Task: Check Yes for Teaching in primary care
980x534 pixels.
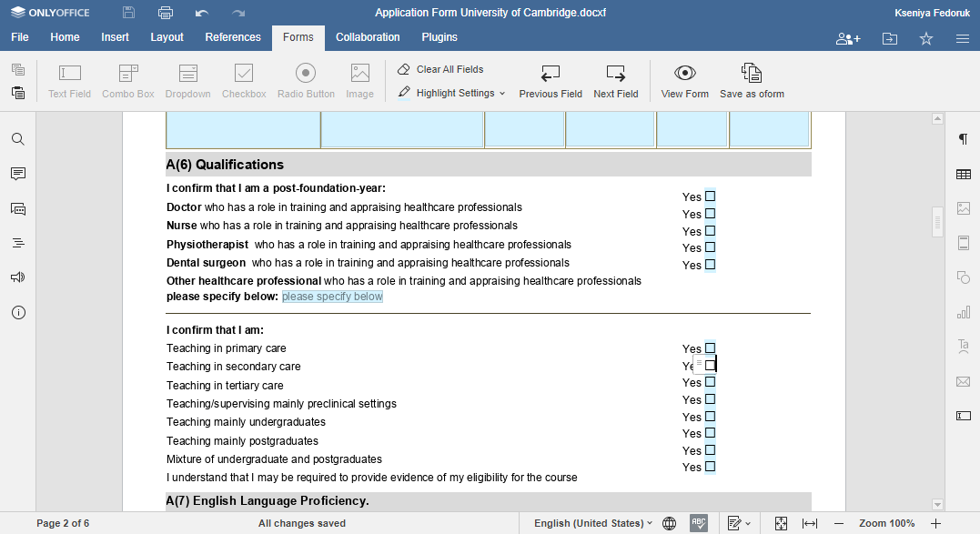Action: click(x=710, y=348)
